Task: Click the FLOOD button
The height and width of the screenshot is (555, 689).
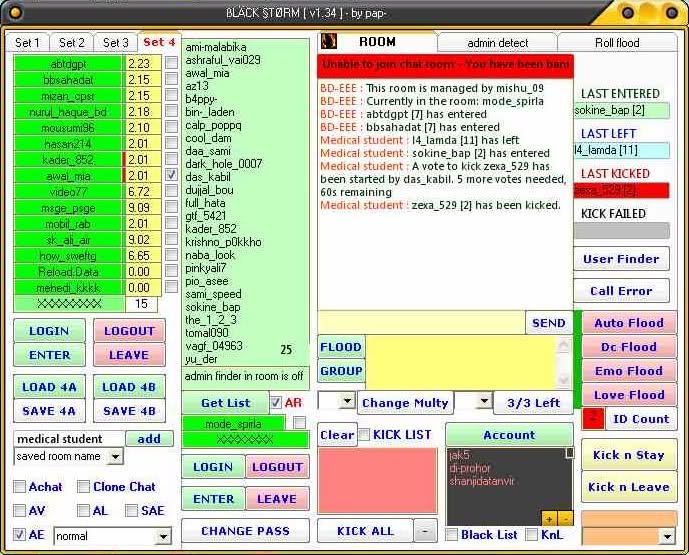Action: (x=341, y=347)
